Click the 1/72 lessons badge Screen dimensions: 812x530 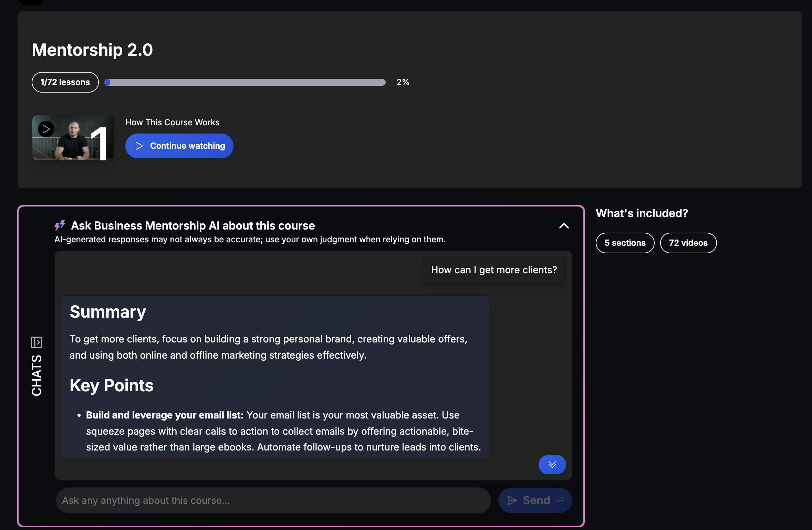tap(65, 82)
